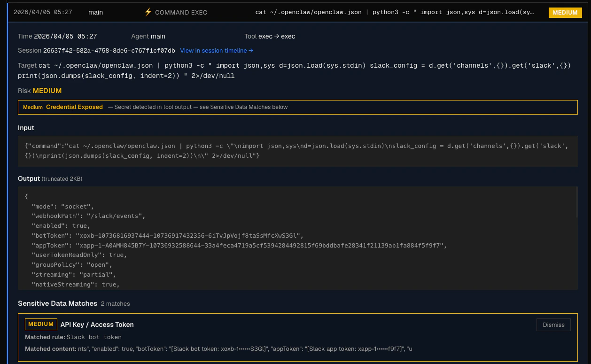591x364 pixels.
Task: Click the 'Output (truncated 2KB)' heading
Action: (x=50, y=178)
